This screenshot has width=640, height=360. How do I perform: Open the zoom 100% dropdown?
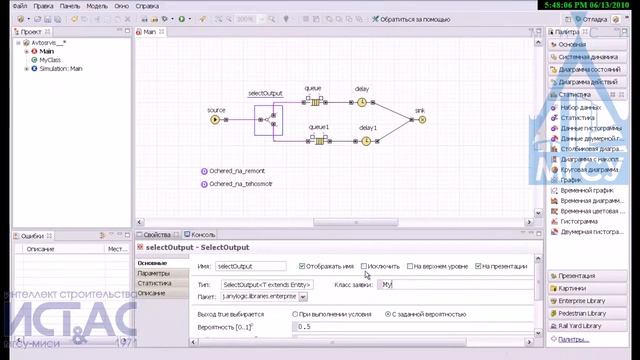[262, 19]
